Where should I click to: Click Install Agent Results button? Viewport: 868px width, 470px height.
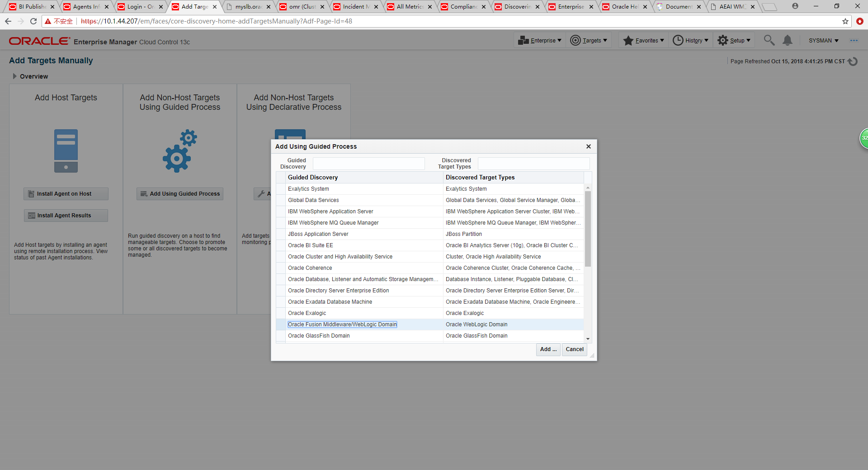66,216
